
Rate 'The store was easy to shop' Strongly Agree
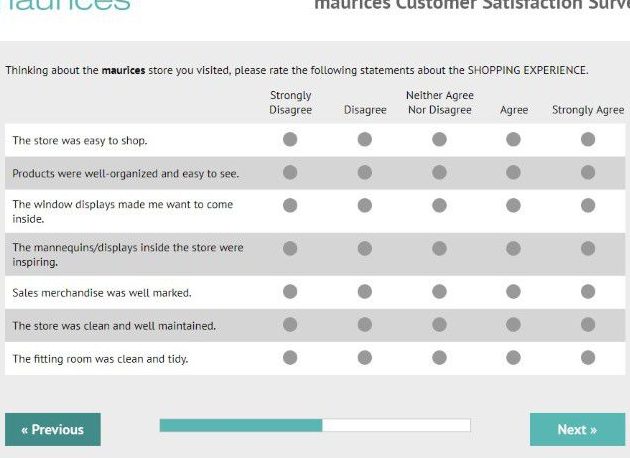588,140
